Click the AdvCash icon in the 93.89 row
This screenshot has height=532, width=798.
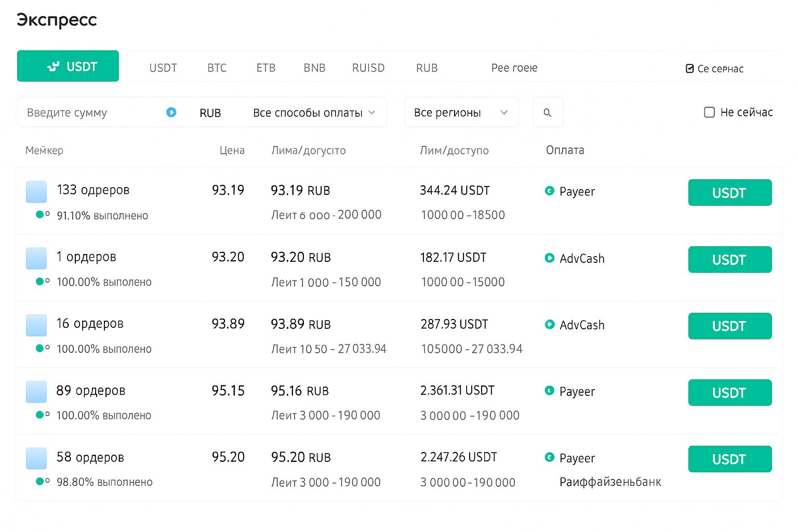coord(550,324)
